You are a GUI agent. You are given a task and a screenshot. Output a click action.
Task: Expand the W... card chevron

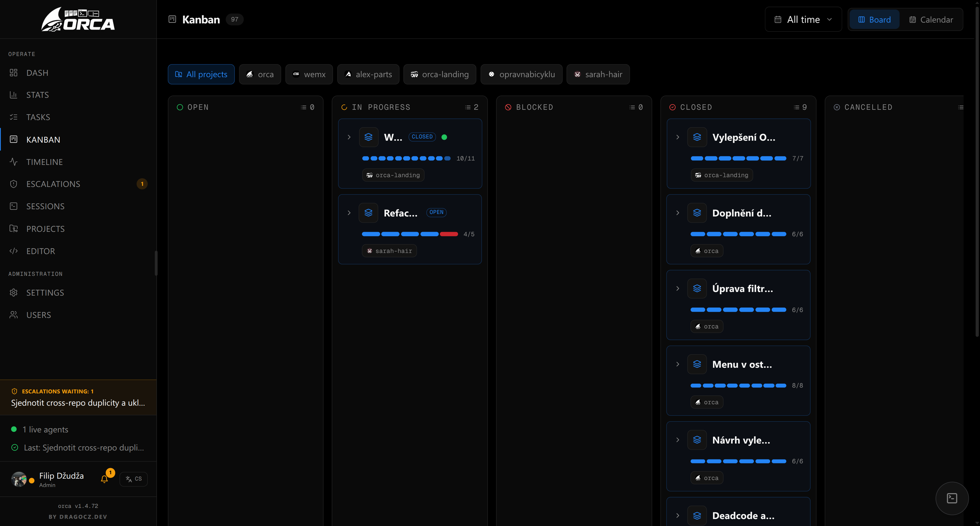click(x=349, y=137)
